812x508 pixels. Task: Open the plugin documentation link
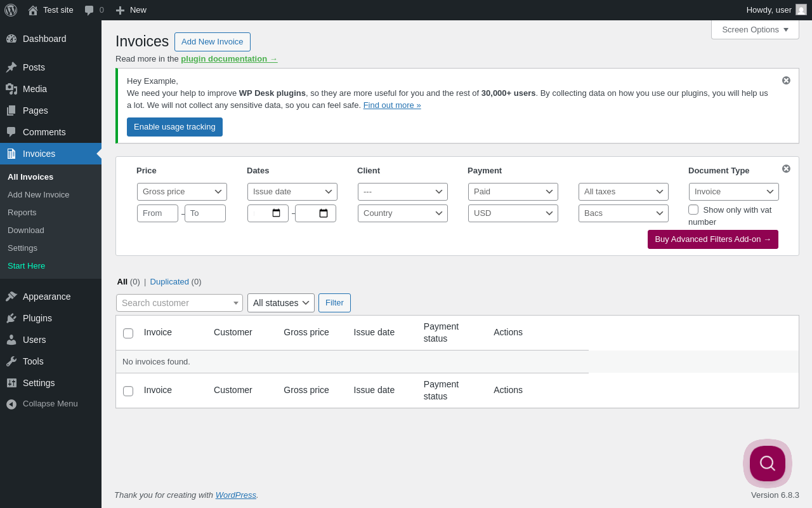[x=229, y=59]
